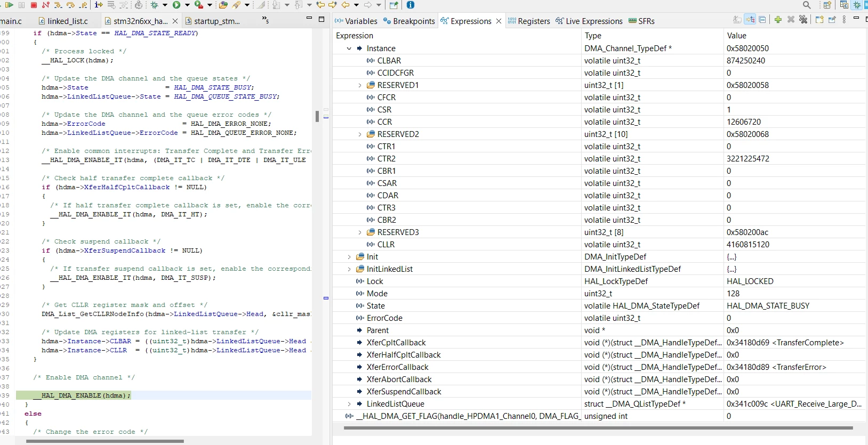Viewport: 868px width, 445px height.
Task: Open the linked_list.c editor tab
Action: (63, 21)
